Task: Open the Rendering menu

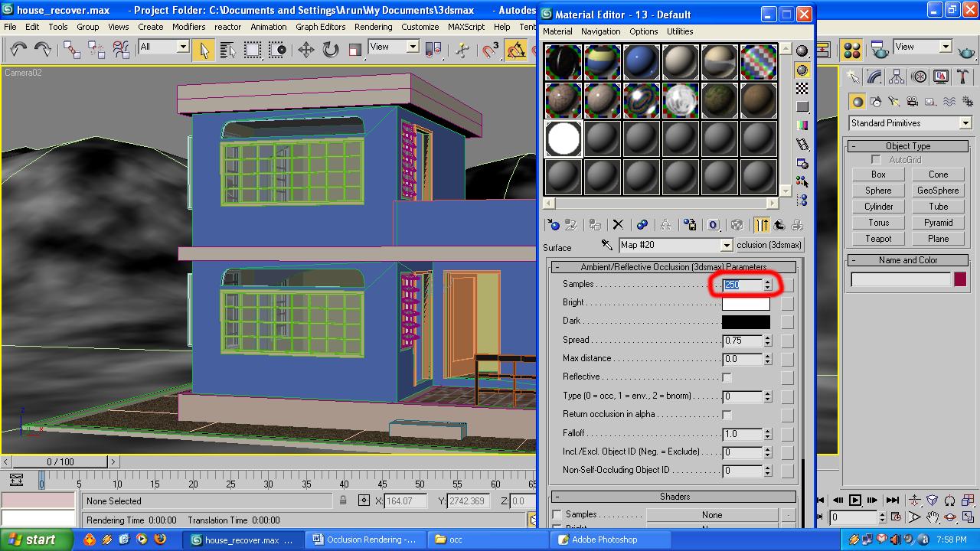Action: coord(373,27)
